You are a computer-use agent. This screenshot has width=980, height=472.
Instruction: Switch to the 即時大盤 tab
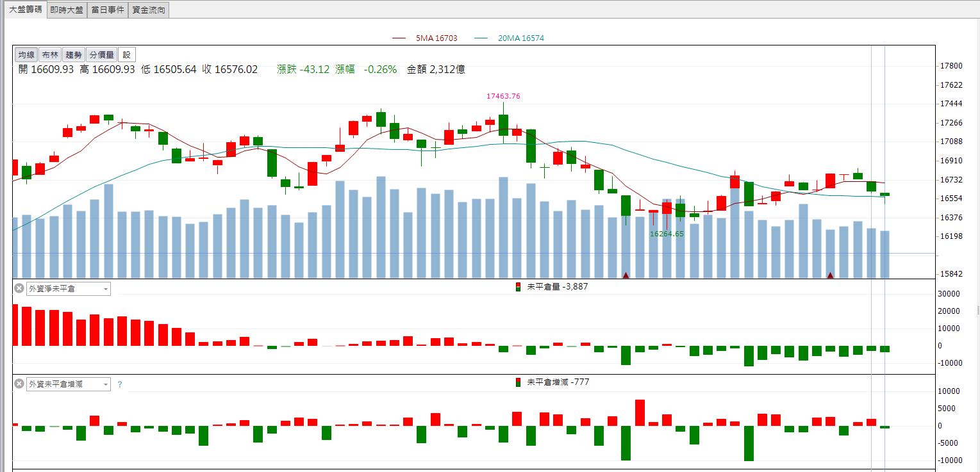(x=67, y=10)
